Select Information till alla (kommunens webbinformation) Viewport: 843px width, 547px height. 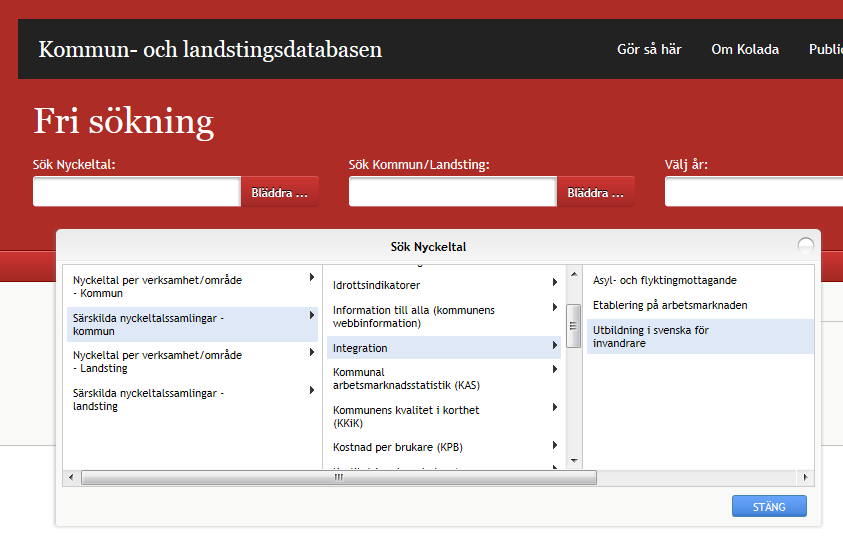[444, 316]
